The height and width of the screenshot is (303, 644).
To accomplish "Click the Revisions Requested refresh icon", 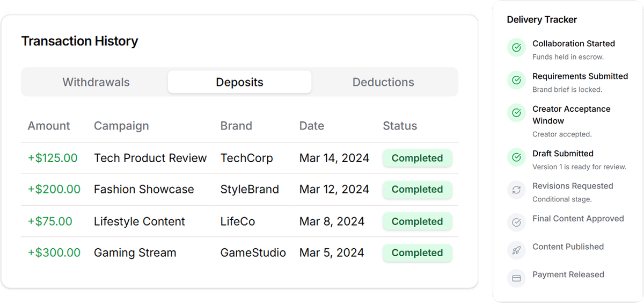I will [516, 190].
